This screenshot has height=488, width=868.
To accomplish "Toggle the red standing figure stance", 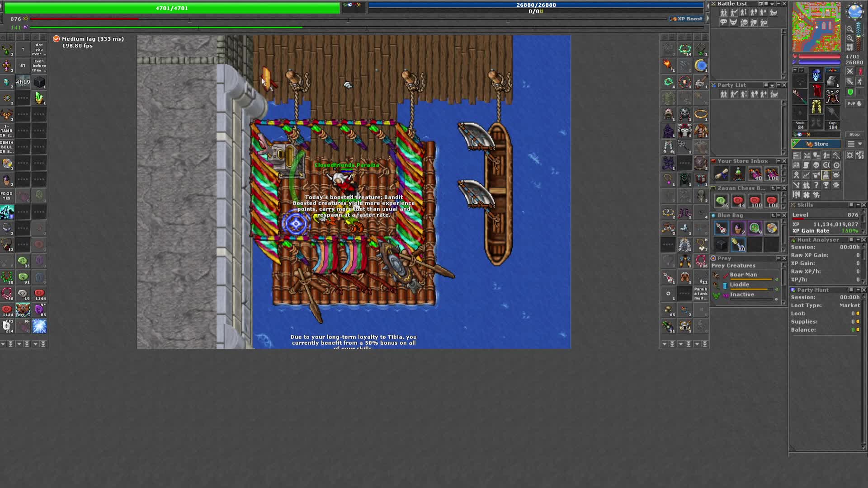I will point(860,71).
